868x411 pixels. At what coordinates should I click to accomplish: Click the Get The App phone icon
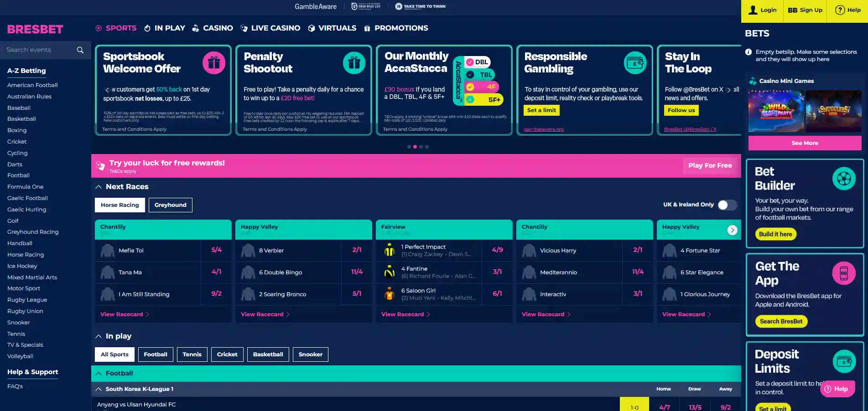tap(844, 273)
